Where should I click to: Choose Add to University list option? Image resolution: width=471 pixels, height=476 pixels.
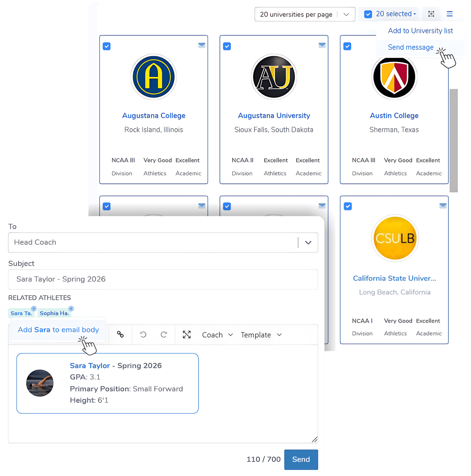420,31
